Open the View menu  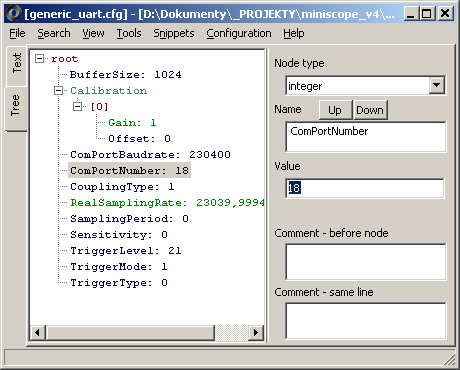coord(93,33)
